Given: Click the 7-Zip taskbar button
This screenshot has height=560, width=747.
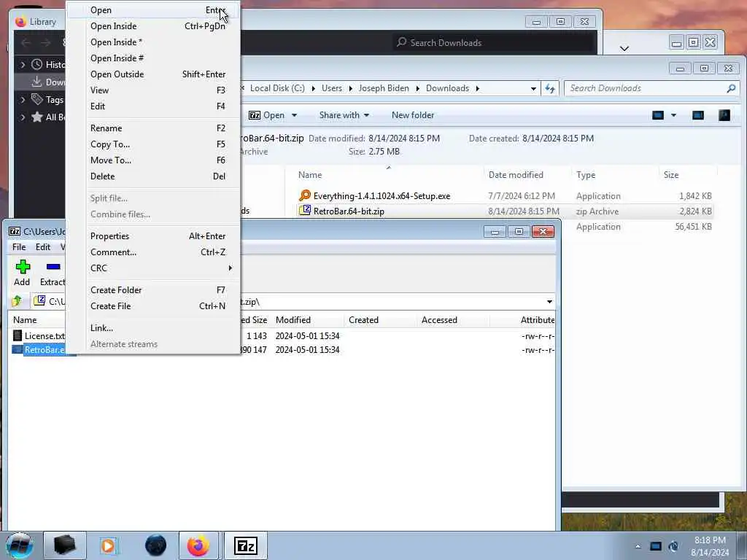Looking at the screenshot, I should [x=246, y=545].
